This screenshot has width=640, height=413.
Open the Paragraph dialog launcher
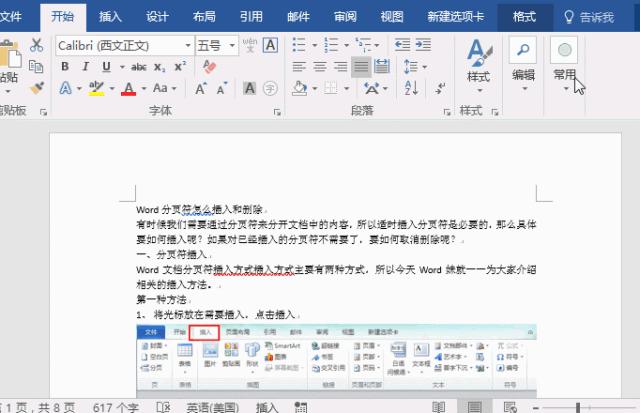447,112
